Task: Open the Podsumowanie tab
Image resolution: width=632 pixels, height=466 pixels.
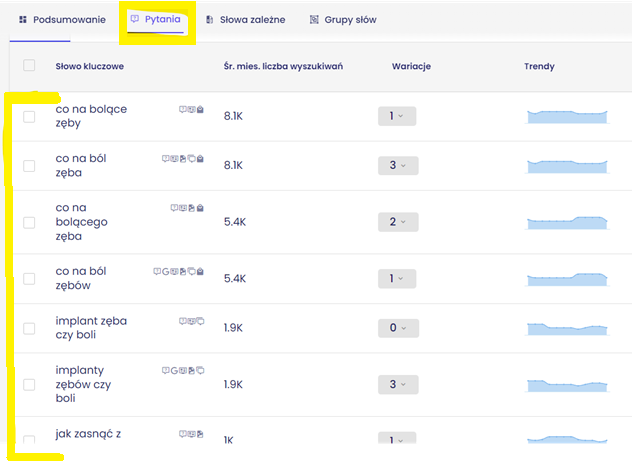Action: [60, 19]
